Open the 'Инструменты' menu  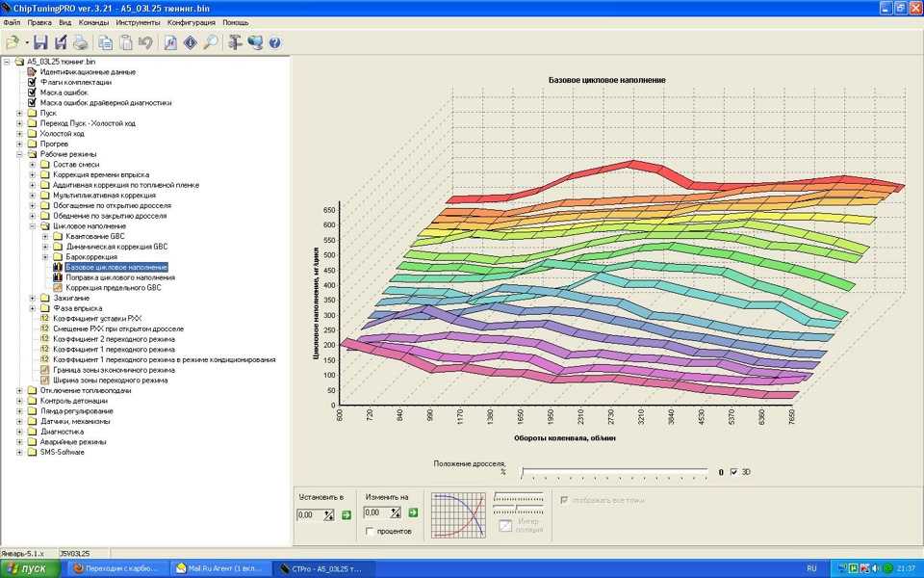point(139,21)
